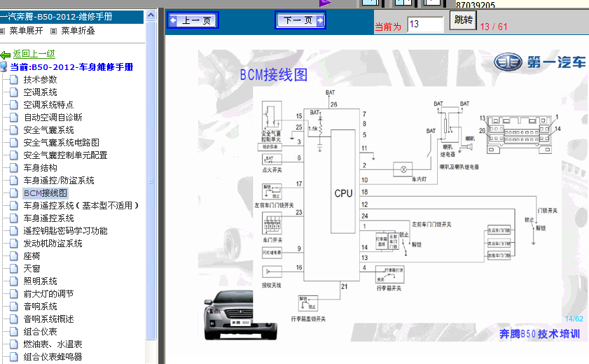This screenshot has width=589, height=364.
Task: Open the 空调系统 page
Action: coord(40,92)
